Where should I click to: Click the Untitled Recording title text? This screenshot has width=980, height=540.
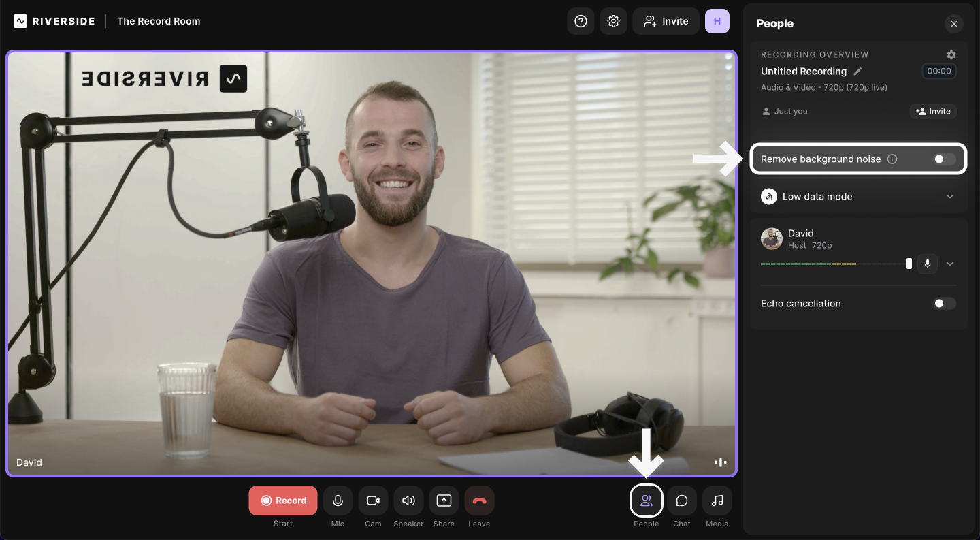click(x=804, y=71)
